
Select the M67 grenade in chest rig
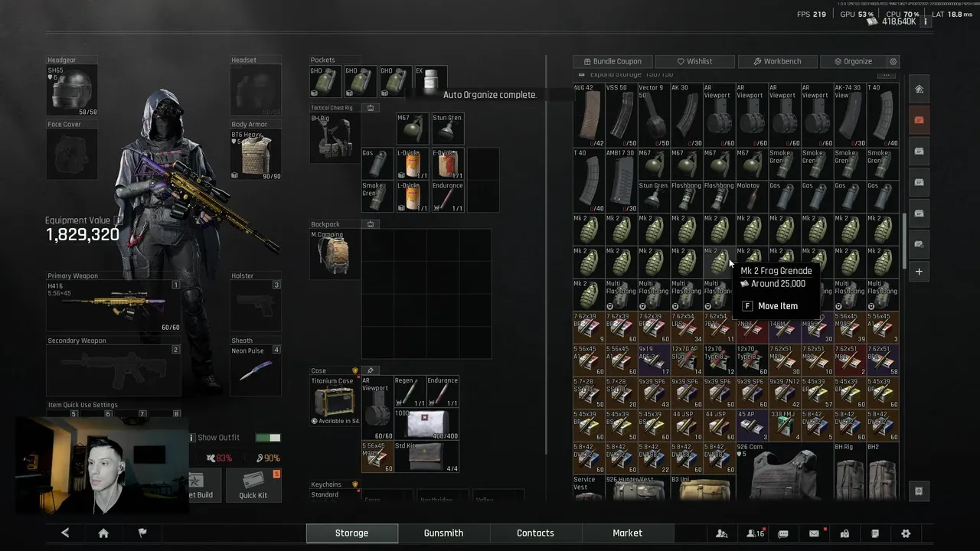point(412,129)
